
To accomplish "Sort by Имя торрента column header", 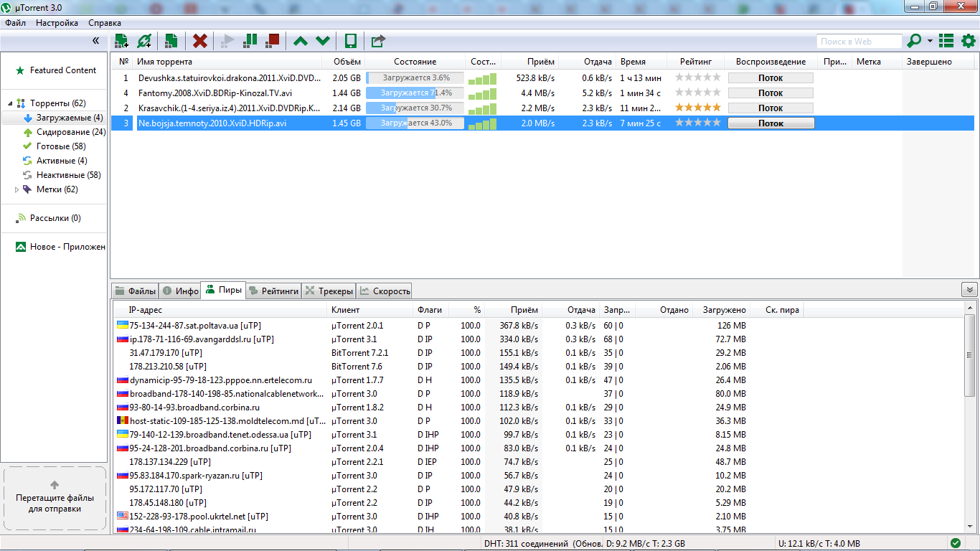I will tap(229, 62).
